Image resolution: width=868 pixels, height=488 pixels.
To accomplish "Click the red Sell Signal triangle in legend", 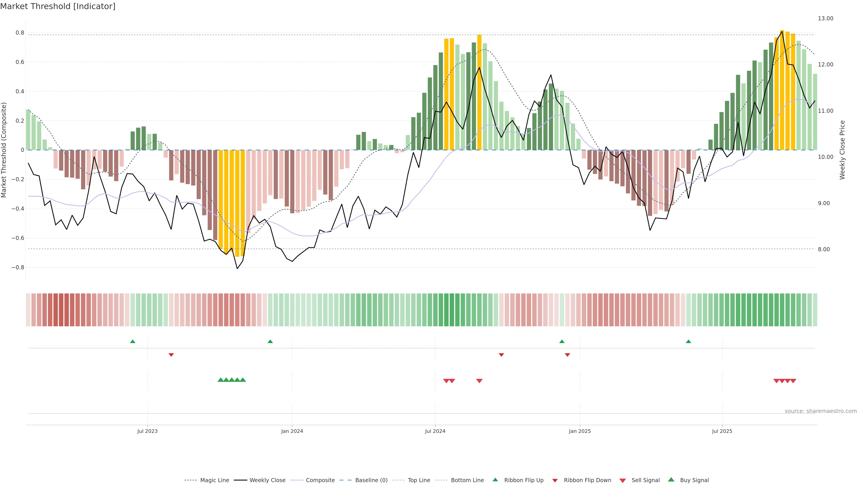I will point(623,481).
